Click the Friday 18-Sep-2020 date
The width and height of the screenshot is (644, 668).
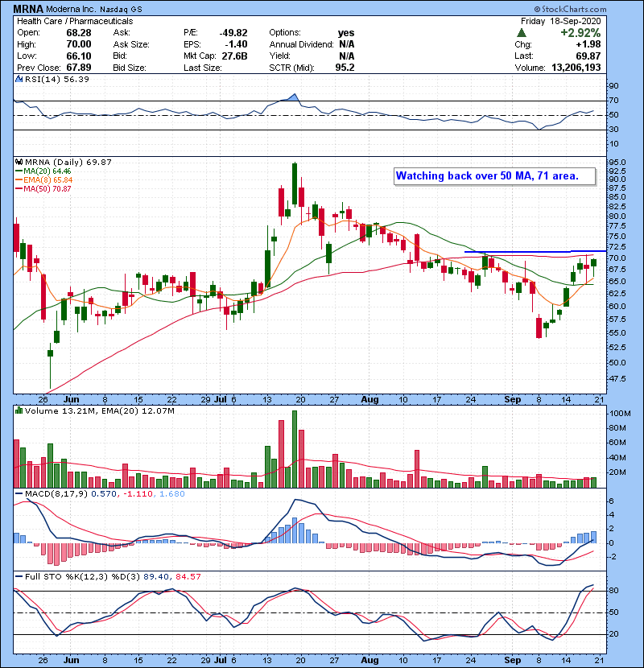[x=560, y=21]
